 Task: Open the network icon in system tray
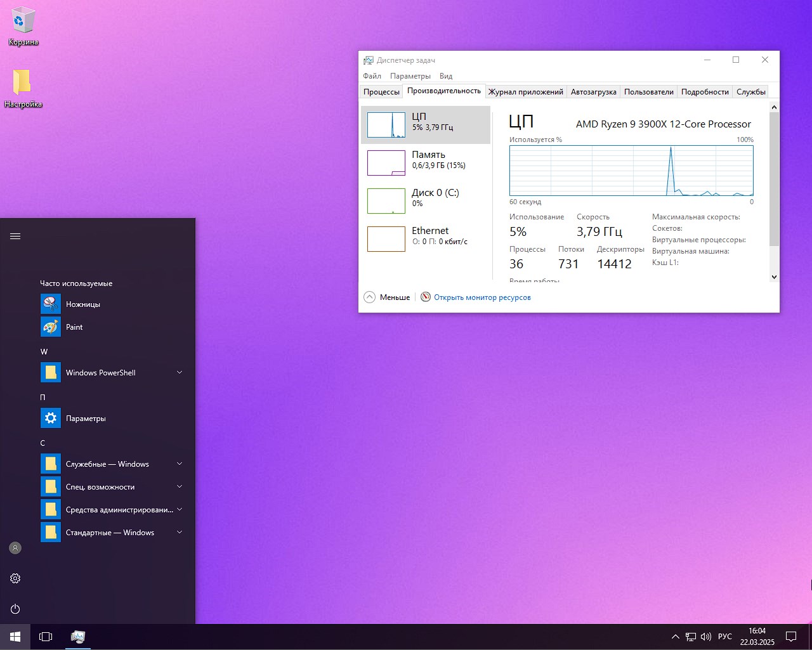[690, 637]
